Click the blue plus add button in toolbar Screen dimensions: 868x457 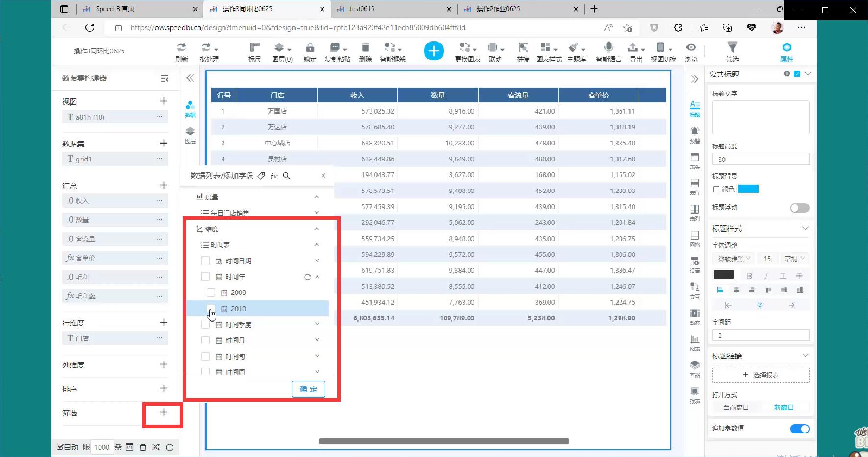point(433,51)
